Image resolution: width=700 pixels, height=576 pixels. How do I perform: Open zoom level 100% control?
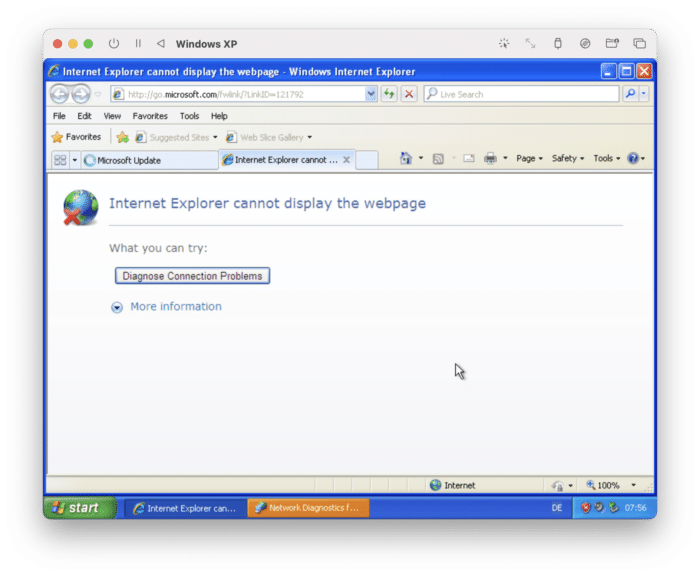pyautogui.click(x=604, y=485)
